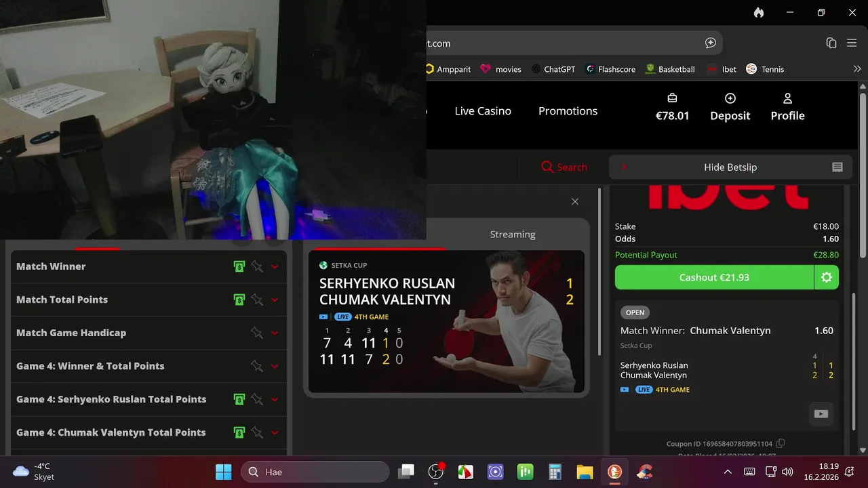
Task: Click the match scoreboard banner
Action: point(446,321)
